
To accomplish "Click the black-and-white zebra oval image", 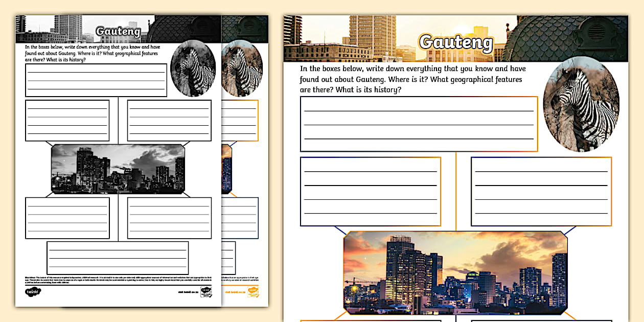I will click(193, 68).
